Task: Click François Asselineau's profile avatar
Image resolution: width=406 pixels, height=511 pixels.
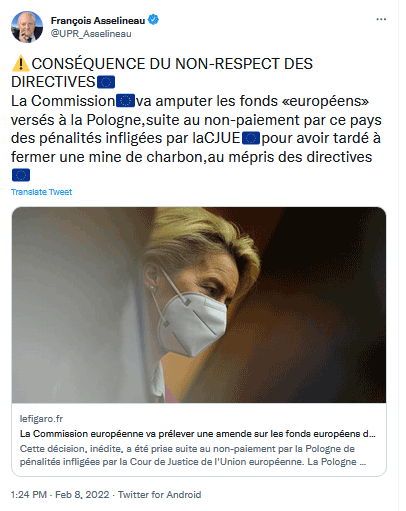Action: (x=27, y=27)
